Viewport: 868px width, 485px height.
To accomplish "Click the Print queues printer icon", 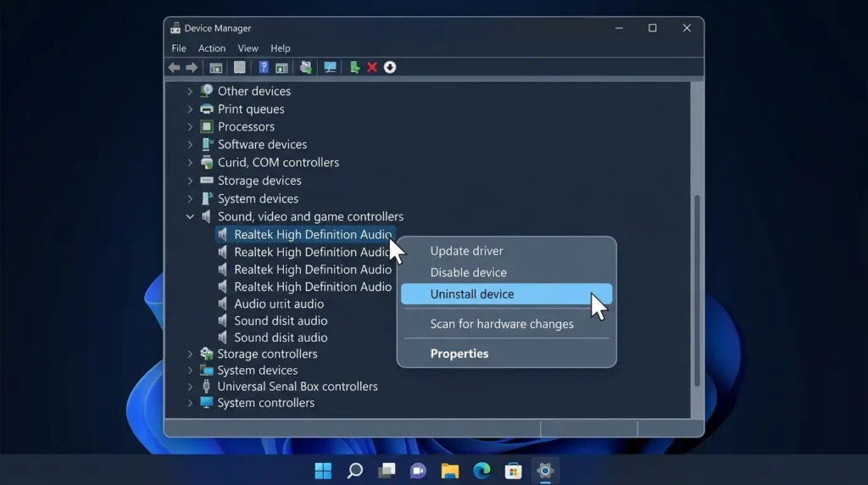I will pyautogui.click(x=207, y=109).
